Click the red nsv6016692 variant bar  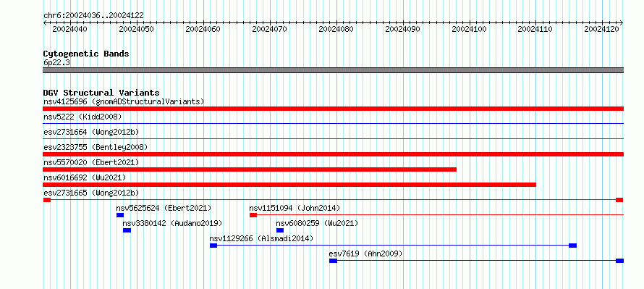289,185
